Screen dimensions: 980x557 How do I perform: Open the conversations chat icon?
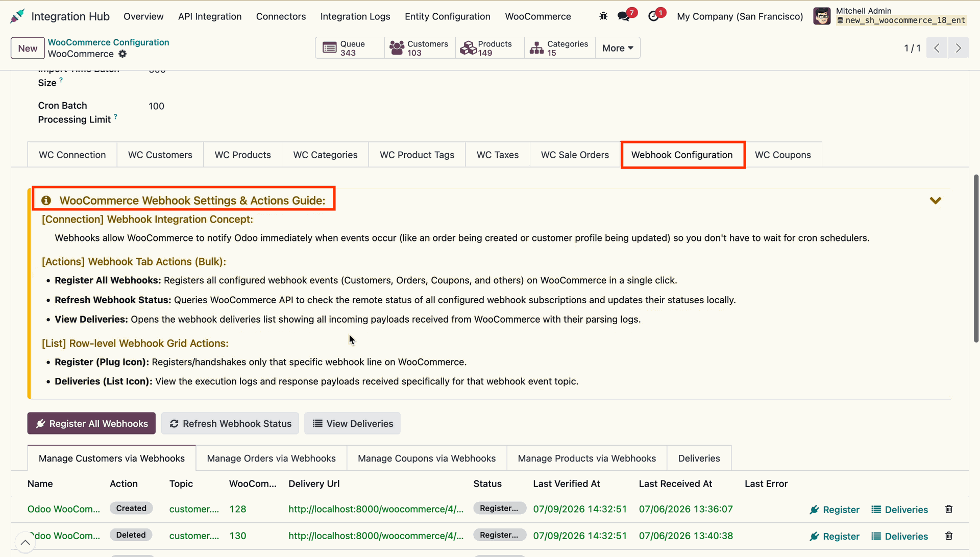point(623,16)
